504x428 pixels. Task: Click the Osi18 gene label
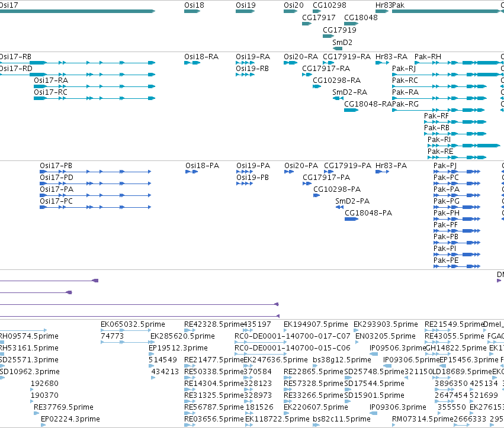194,5
